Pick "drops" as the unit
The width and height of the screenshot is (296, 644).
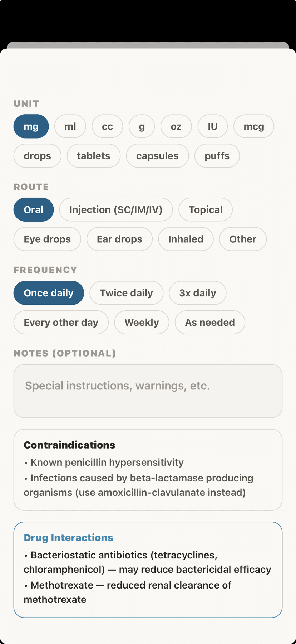(x=37, y=156)
